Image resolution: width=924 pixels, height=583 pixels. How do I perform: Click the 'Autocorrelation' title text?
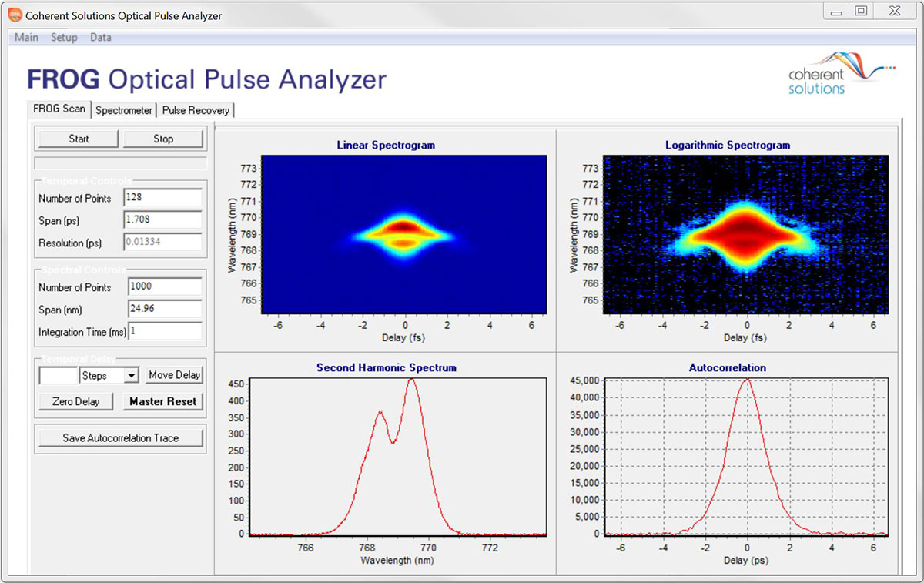pyautogui.click(x=728, y=367)
